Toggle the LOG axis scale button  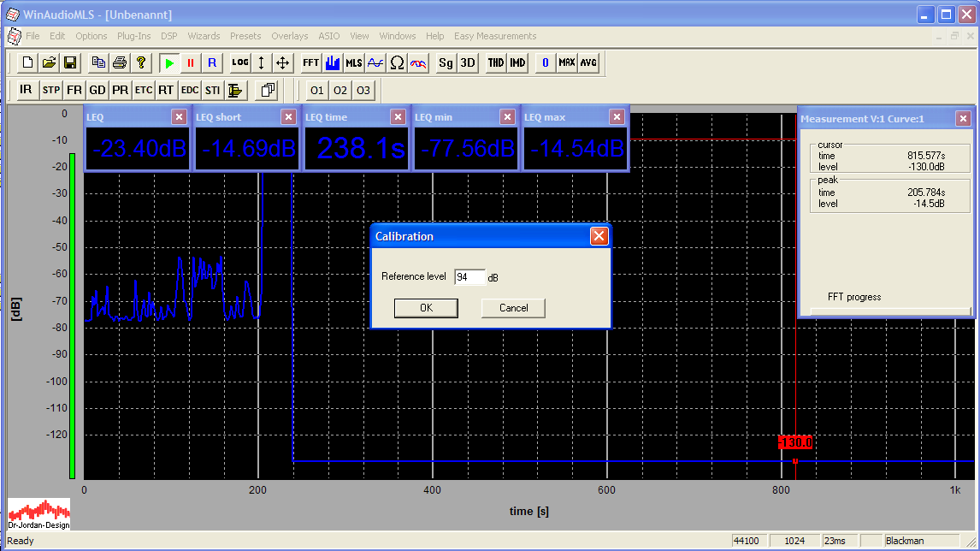pos(239,62)
